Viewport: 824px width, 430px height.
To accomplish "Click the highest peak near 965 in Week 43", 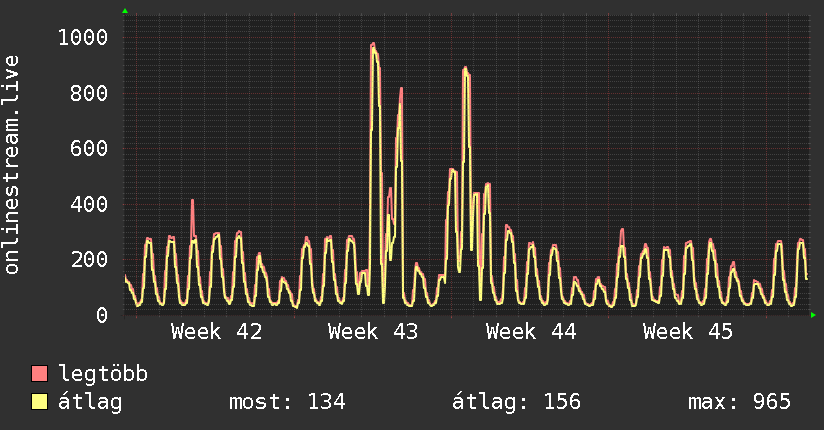I will click(373, 45).
